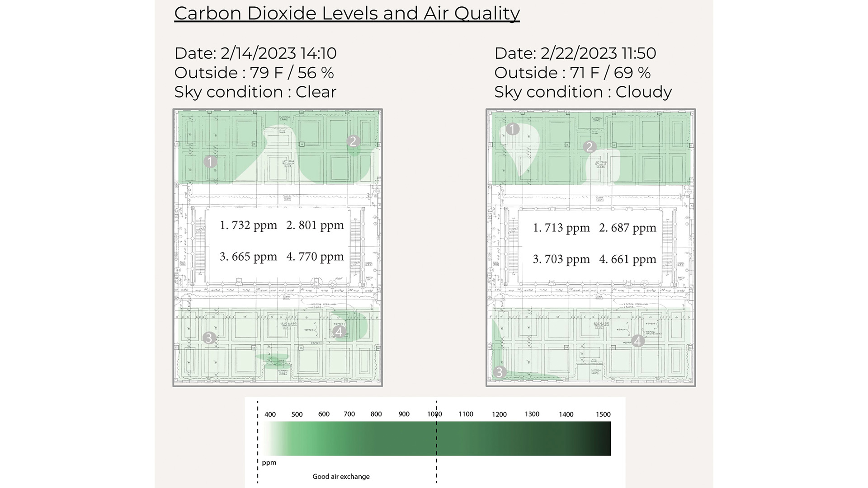Select marker 4 on the left floor plan
This screenshot has height=488, width=868.
click(x=339, y=332)
